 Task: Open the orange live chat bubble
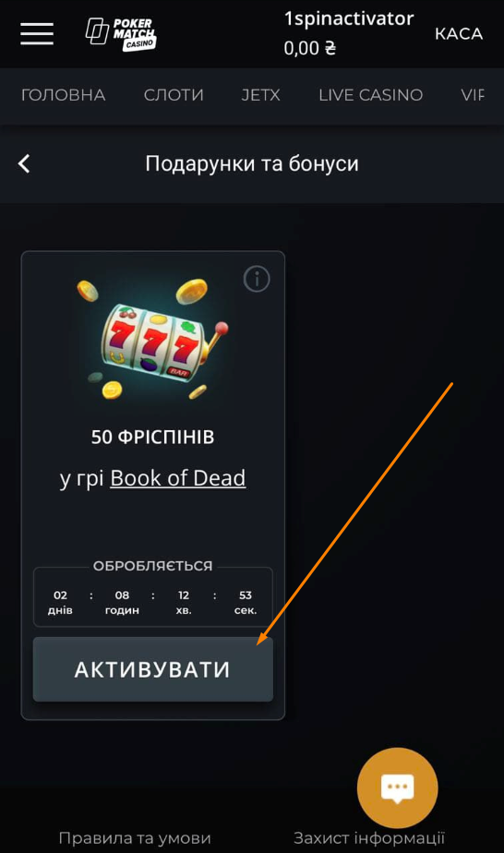pos(398,788)
